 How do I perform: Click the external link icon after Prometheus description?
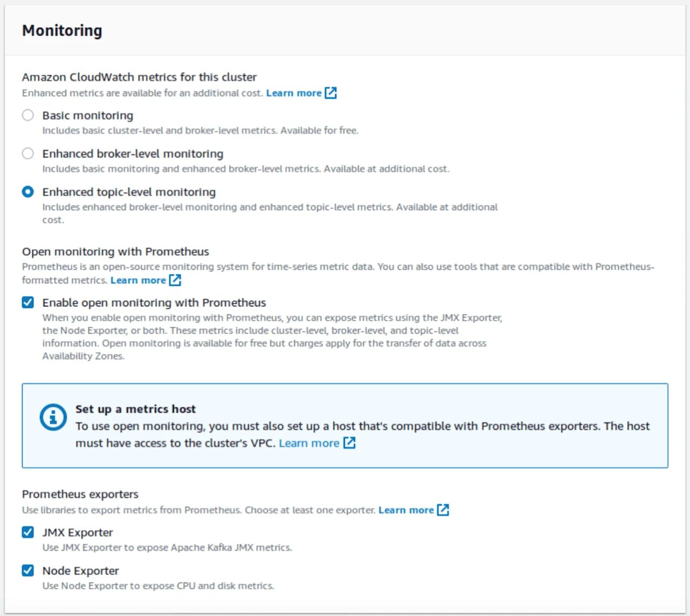click(175, 280)
